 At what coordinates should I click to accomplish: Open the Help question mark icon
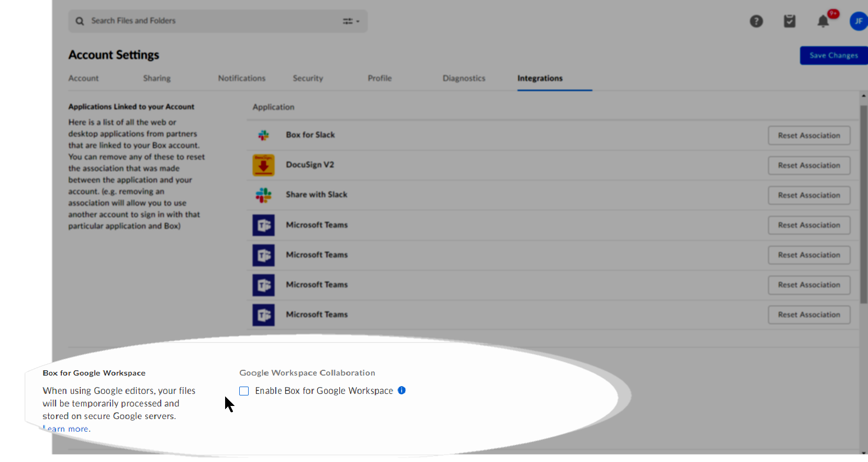[756, 21]
